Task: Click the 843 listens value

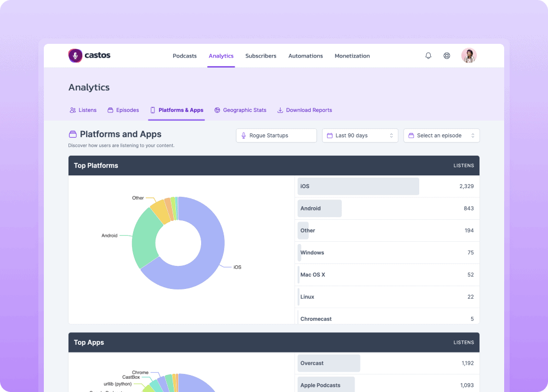Action: (469, 208)
